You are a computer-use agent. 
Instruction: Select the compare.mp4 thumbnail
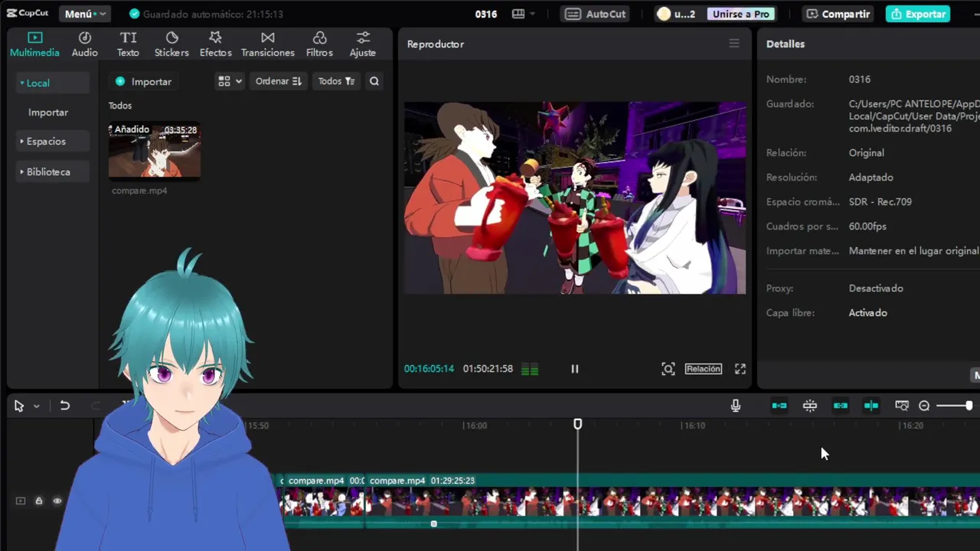155,152
